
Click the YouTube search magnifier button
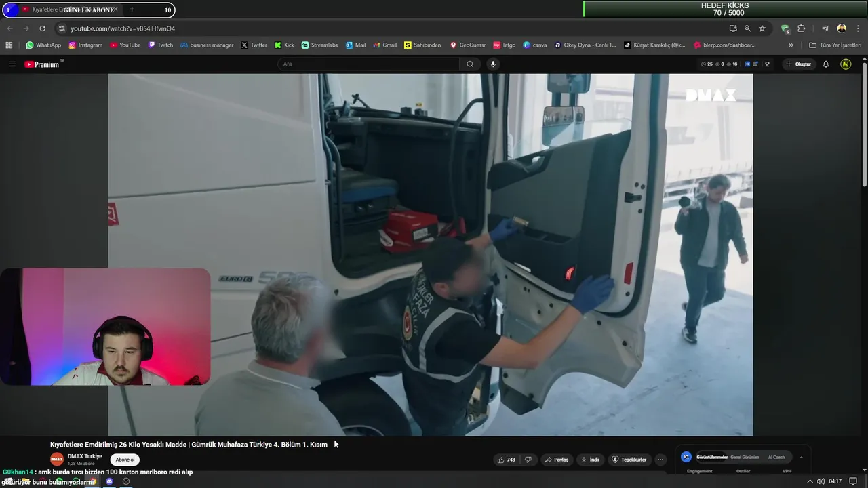[x=470, y=64]
